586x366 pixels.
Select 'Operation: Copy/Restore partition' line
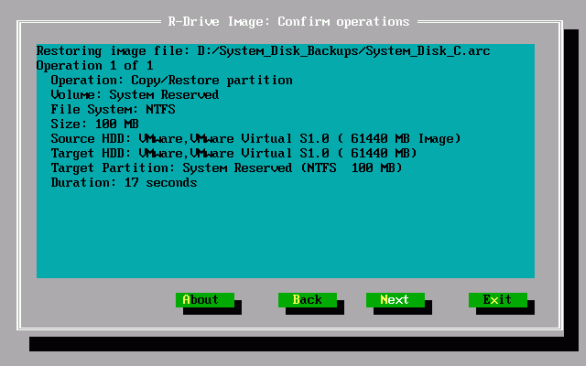pos(172,80)
